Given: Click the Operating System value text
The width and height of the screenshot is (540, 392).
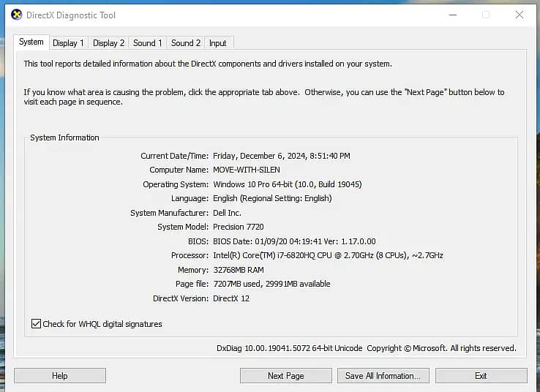Looking at the screenshot, I should (x=287, y=184).
